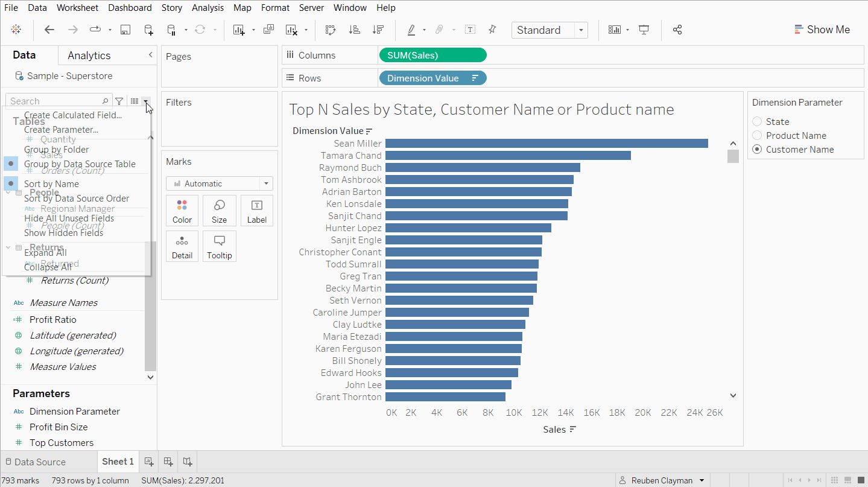Open the Automatic mark type dropdown
This screenshot has width=868, height=487.
[x=265, y=183]
